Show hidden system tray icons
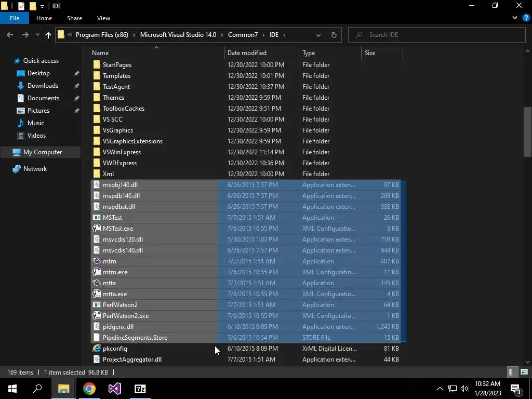The width and height of the screenshot is (532, 399). click(x=440, y=389)
